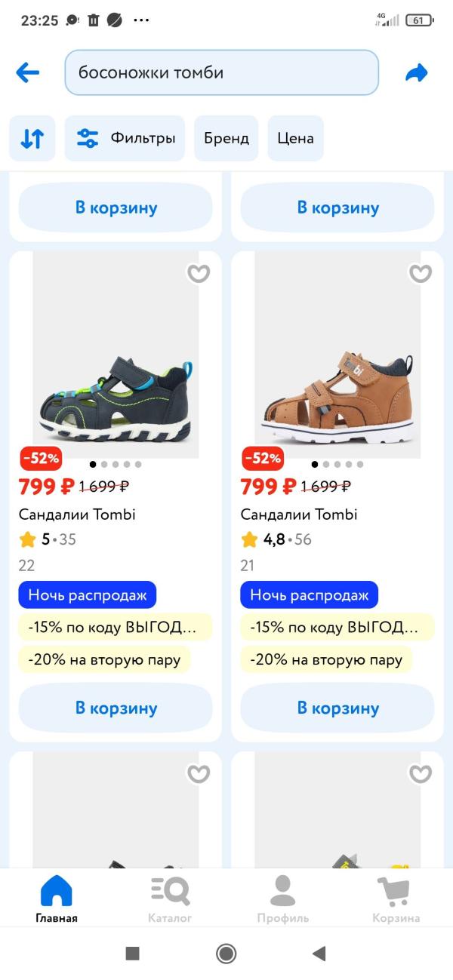
Task: Expand the Цена filter
Action: (295, 138)
